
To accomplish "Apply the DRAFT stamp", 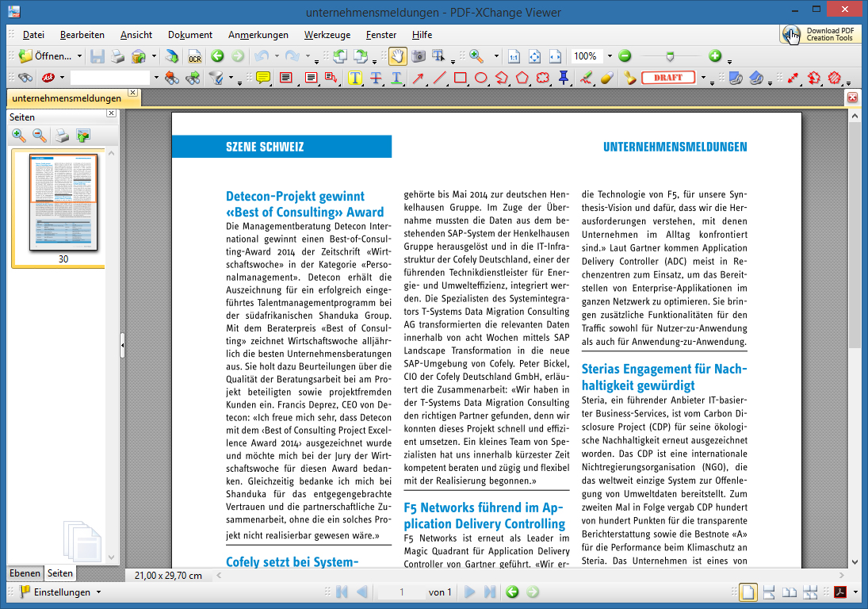I will tap(668, 78).
